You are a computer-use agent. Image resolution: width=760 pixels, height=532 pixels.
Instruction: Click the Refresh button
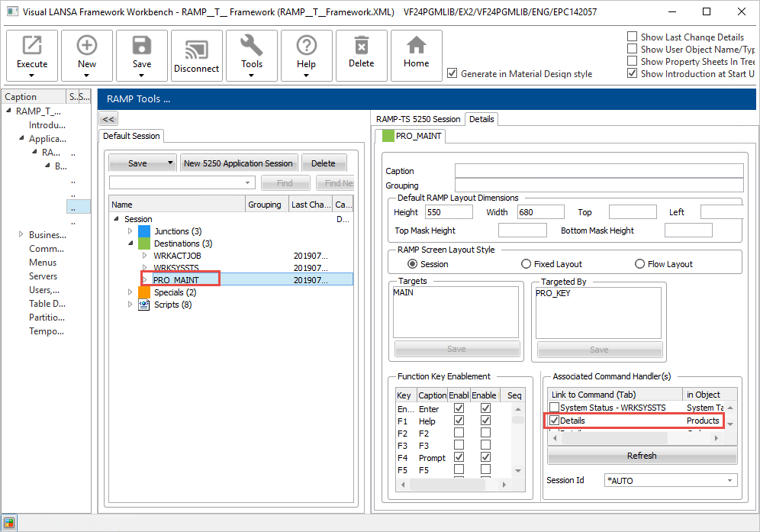click(641, 456)
